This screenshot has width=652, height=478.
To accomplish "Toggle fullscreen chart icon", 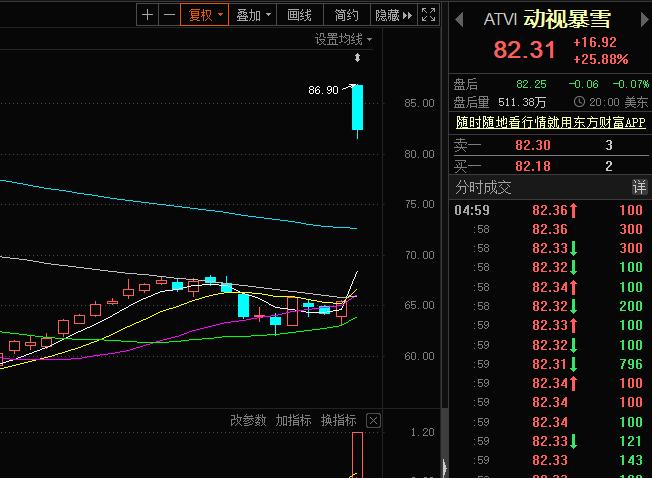I will click(428, 15).
